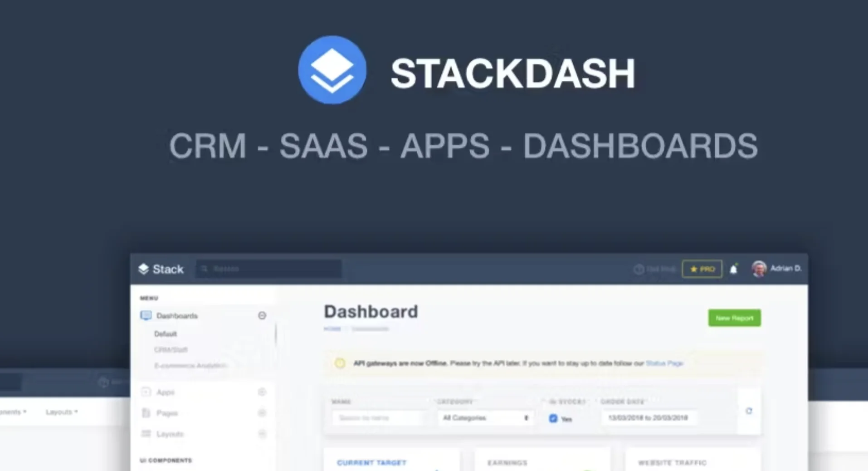This screenshot has height=471, width=868.
Task: Open Layouts dropdown in background window
Action: coord(62,412)
